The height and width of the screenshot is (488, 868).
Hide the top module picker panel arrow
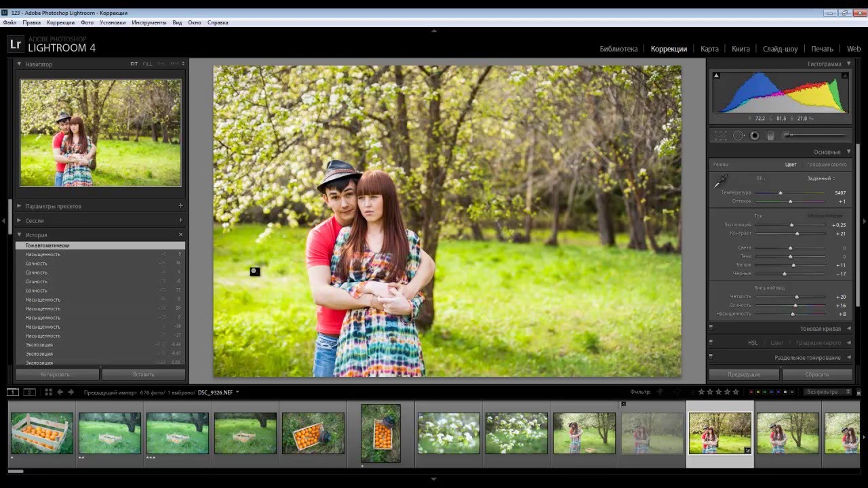click(x=434, y=30)
